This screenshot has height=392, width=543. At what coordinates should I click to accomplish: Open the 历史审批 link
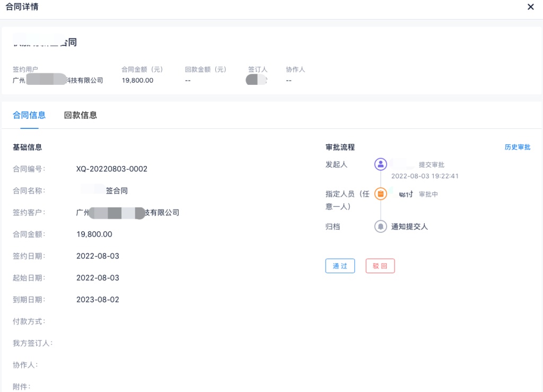point(517,147)
